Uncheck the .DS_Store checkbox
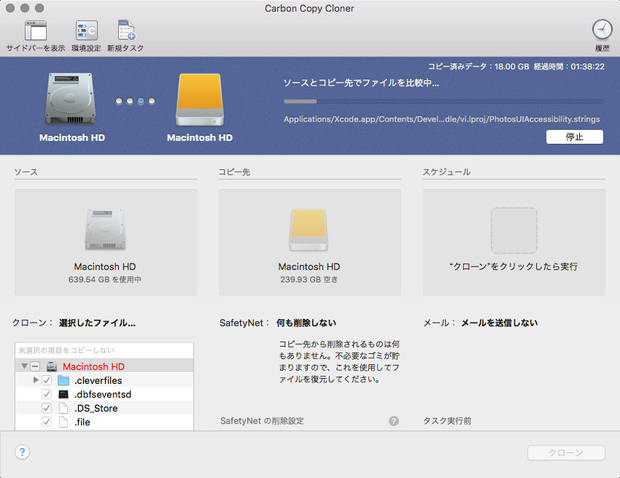 [47, 408]
